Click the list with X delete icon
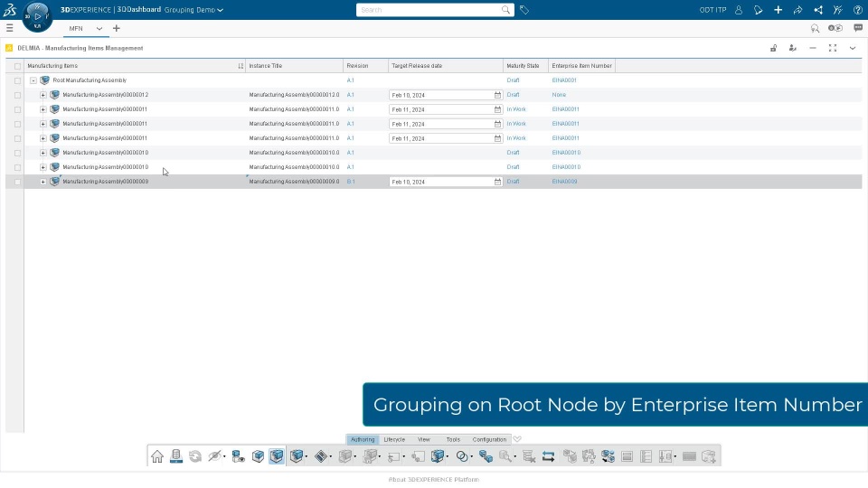The height and width of the screenshot is (488, 868). coord(529,456)
